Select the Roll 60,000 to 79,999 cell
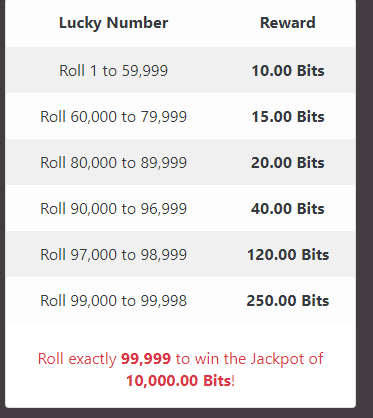The width and height of the screenshot is (373, 418). pos(113,117)
